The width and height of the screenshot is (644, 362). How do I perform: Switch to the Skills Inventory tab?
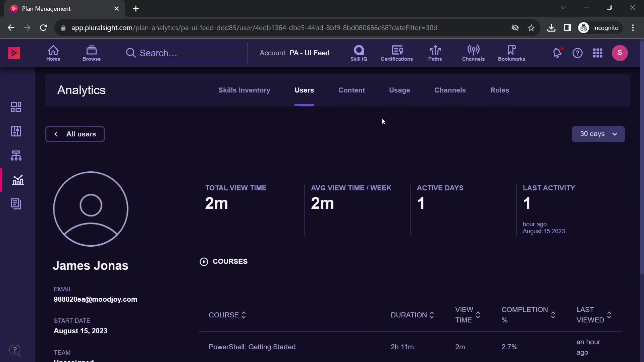click(x=244, y=90)
